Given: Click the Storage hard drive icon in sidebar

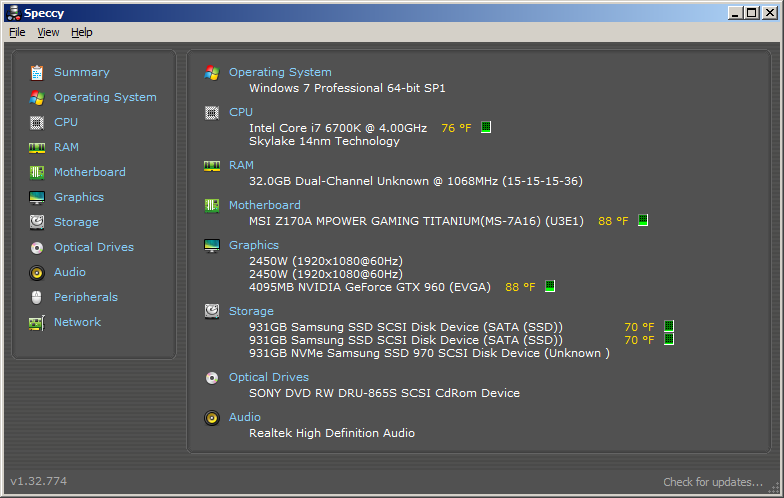Looking at the screenshot, I should tap(37, 222).
